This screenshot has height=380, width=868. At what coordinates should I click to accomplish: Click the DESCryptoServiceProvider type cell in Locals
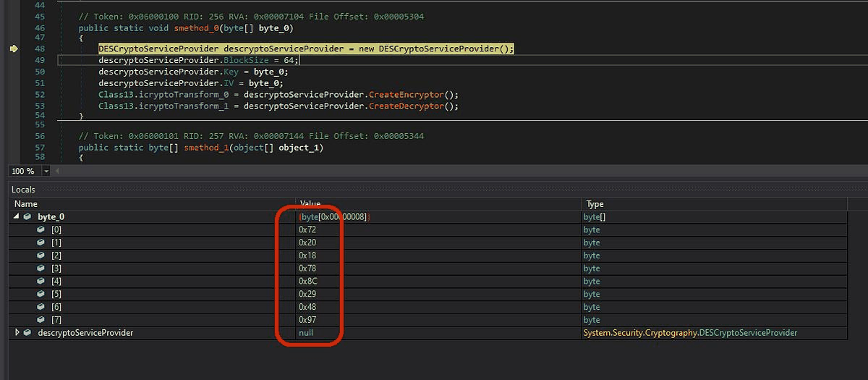(x=690, y=332)
